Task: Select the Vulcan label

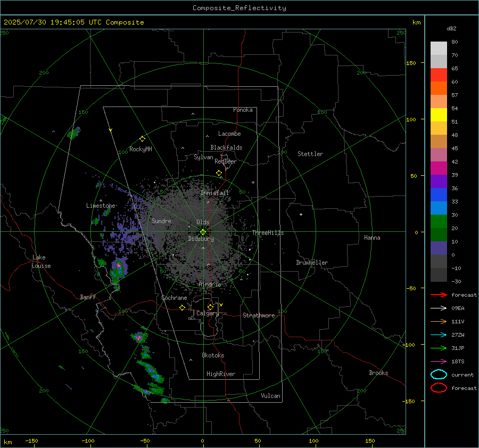Action: (x=271, y=396)
